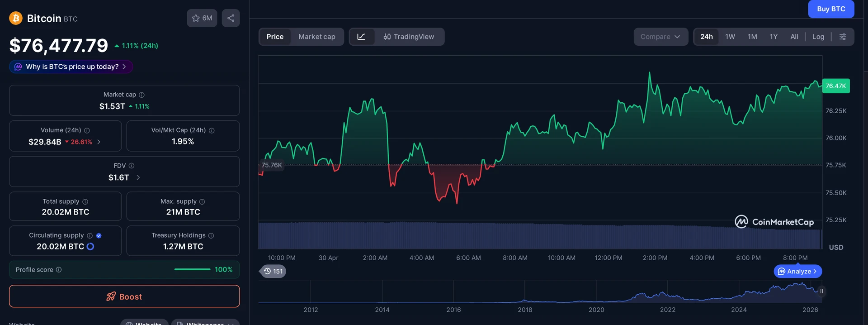The width and height of the screenshot is (868, 325).
Task: Click the verified badge beside Circulating supply
Action: [x=99, y=235]
